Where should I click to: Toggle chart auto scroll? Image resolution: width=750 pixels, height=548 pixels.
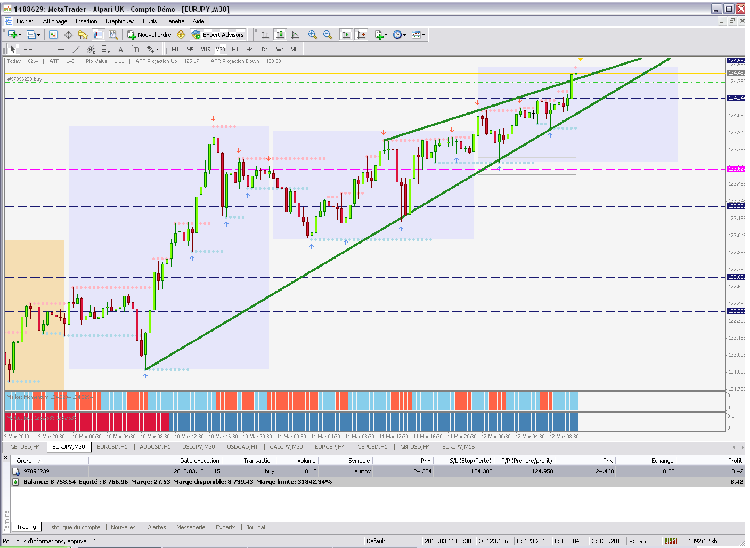(x=346, y=34)
